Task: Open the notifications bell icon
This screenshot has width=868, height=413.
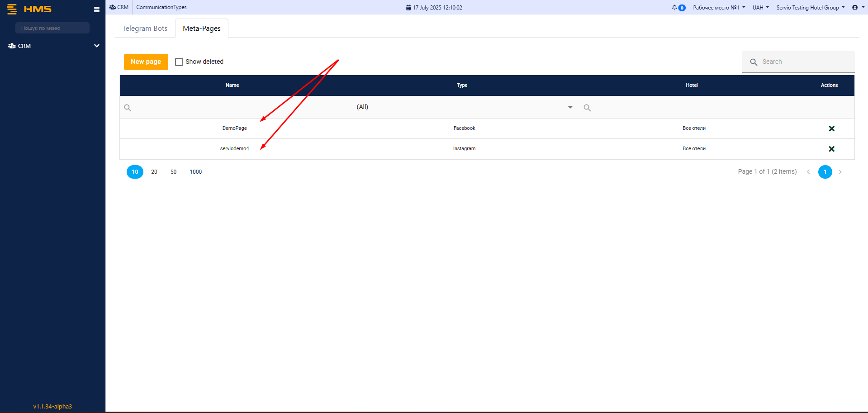Action: 674,8
